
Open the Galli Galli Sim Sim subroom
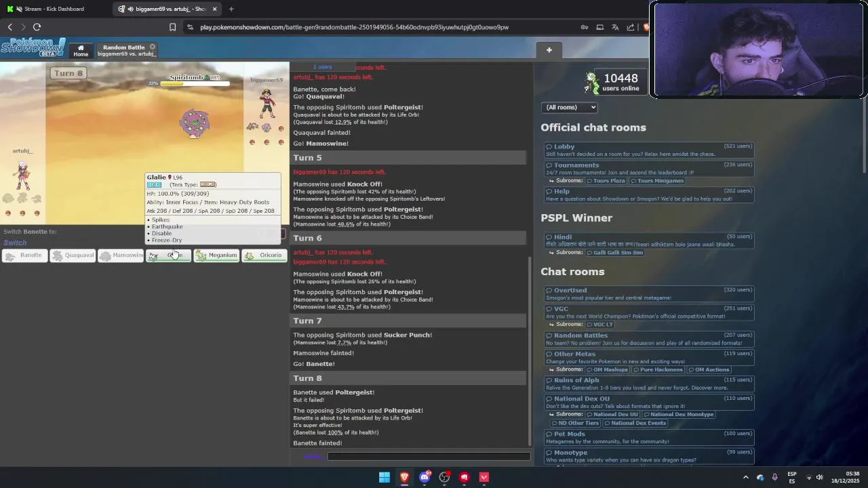pos(614,253)
